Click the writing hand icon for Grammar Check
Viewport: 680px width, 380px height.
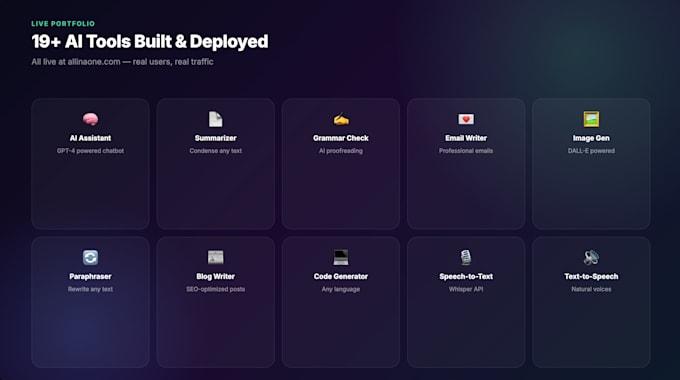tap(341, 119)
